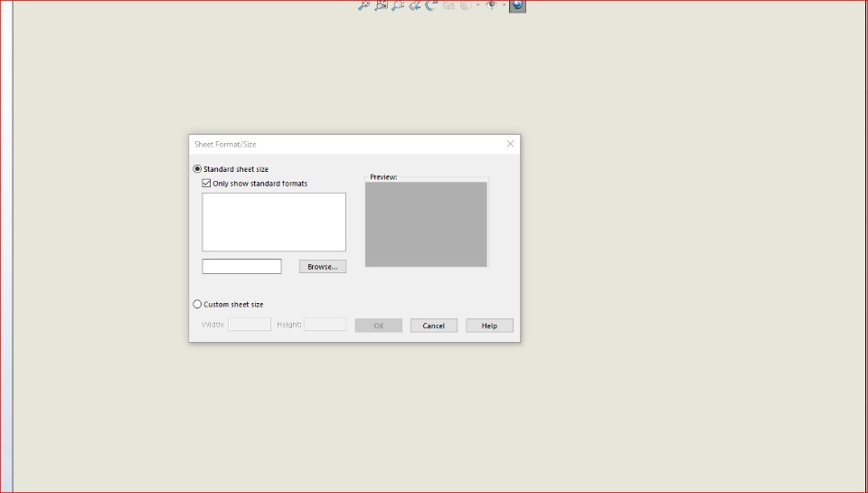Expand the Hide/Show Items dropdown arrow
Viewport: 868px width, 493px height.
click(x=504, y=5)
